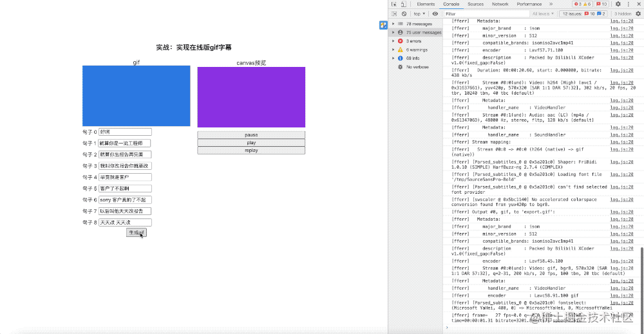Screen dimensions: 644x334
Task: Click the 句子 6 sorry text field
Action: coord(125,200)
